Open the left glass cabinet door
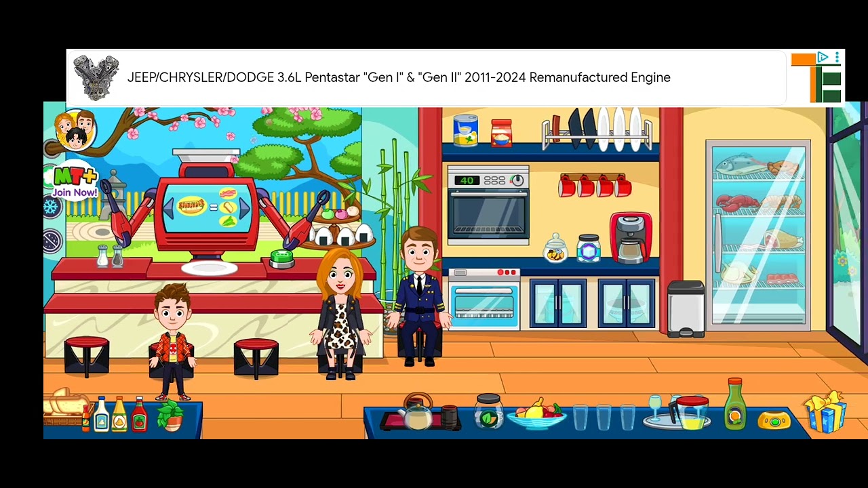This screenshot has width=868, height=488. point(557,303)
